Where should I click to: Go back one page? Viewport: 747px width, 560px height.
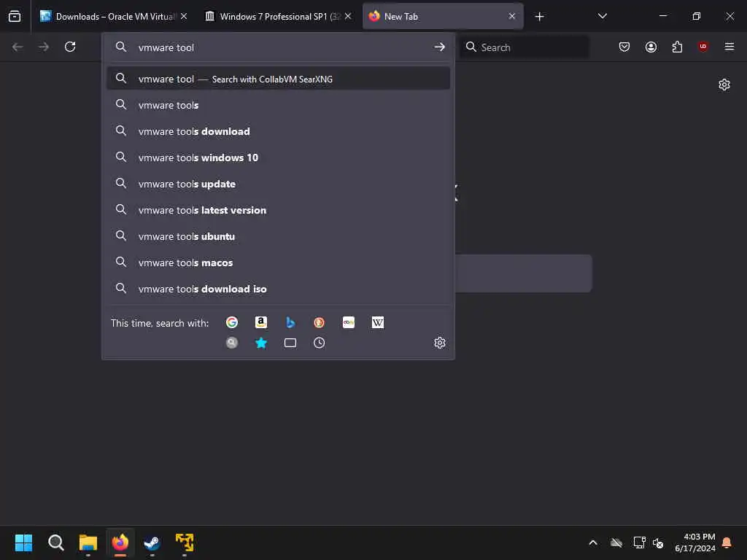click(x=18, y=47)
